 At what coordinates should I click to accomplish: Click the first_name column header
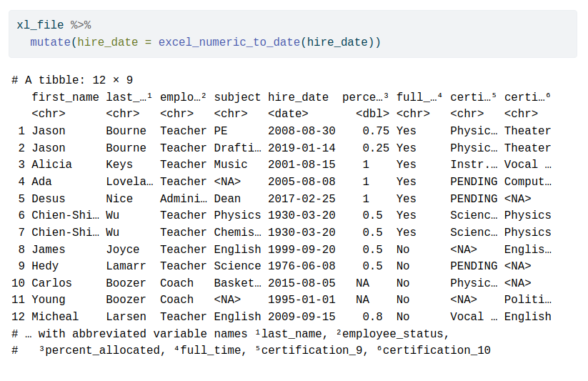pos(65,97)
